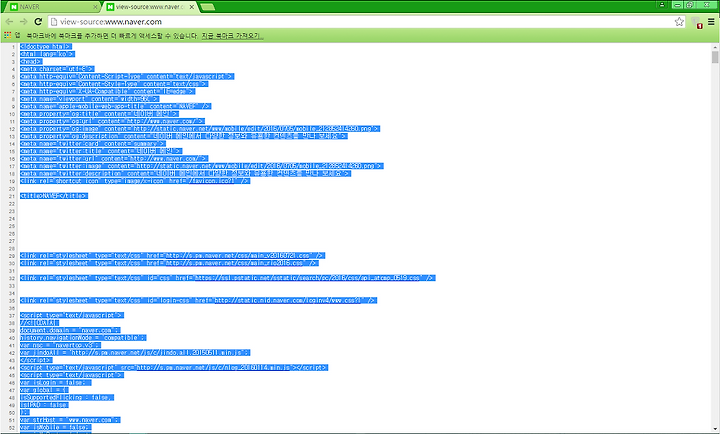This screenshot has width=720, height=434.
Task: Minimize the Chrome window
Action: tap(677, 5)
